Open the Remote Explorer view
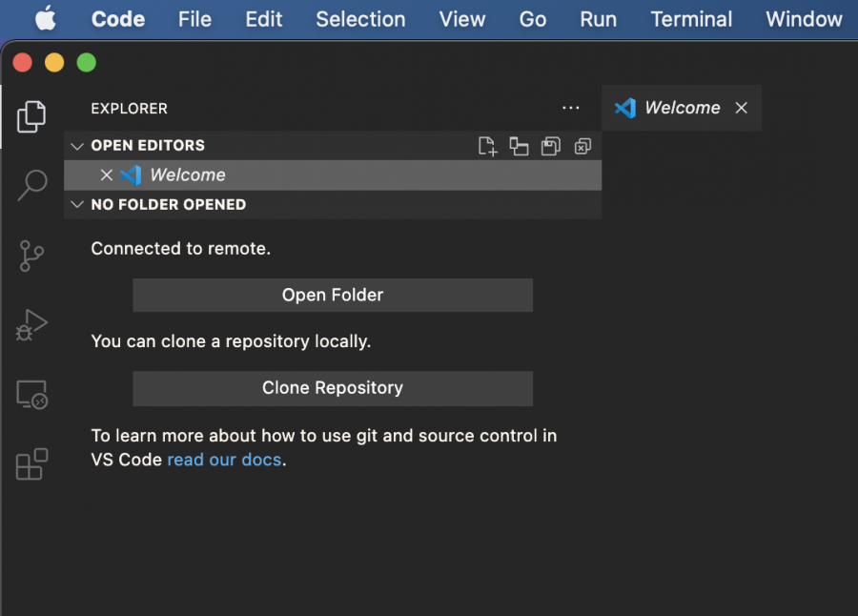 31,394
